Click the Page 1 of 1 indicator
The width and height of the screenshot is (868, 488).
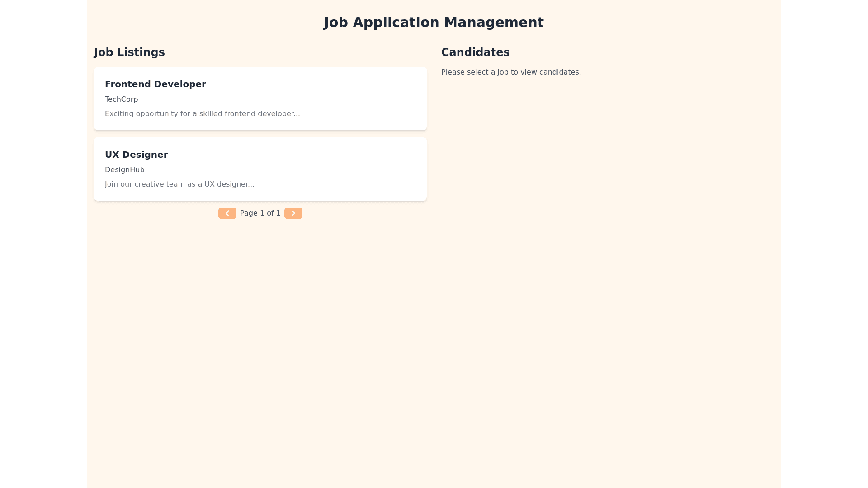tap(260, 213)
